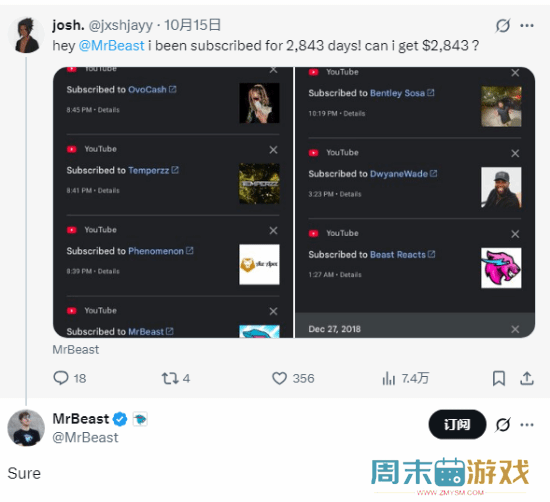
Task: Open the 10月15日 tweet timestamp
Action: coord(192,25)
